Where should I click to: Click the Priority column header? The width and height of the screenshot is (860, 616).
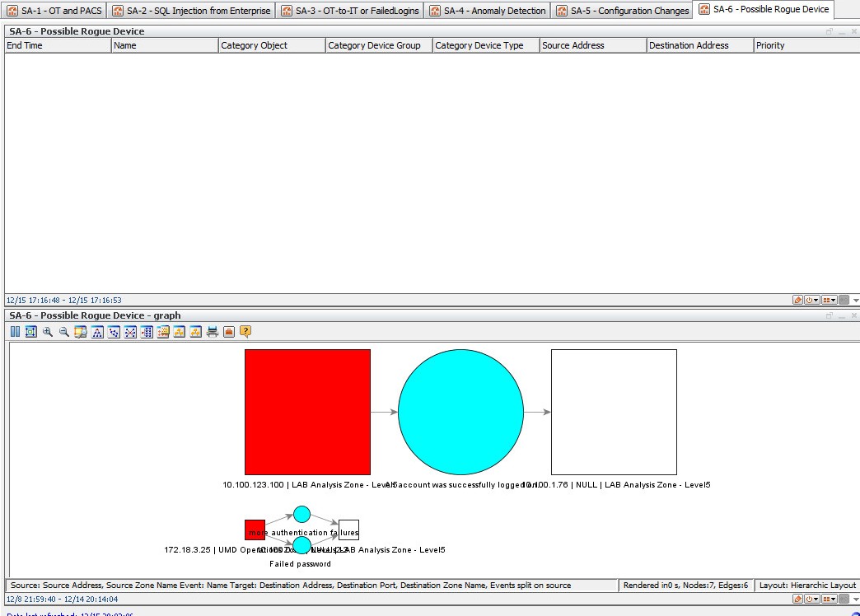click(806, 45)
